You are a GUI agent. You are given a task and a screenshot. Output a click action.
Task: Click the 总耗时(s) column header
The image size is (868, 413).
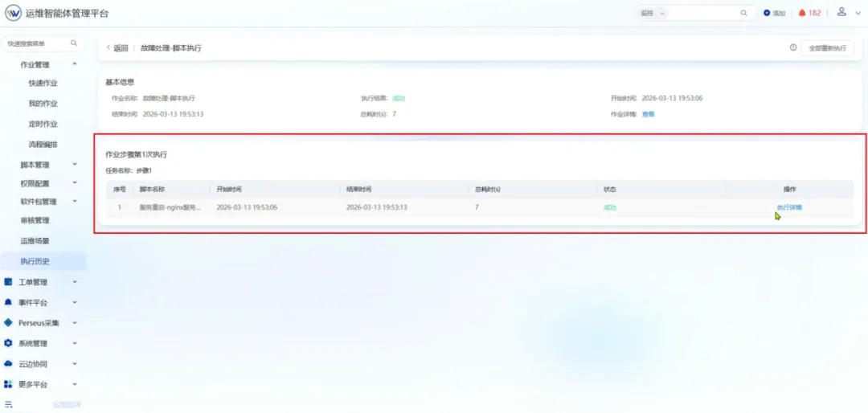point(488,190)
